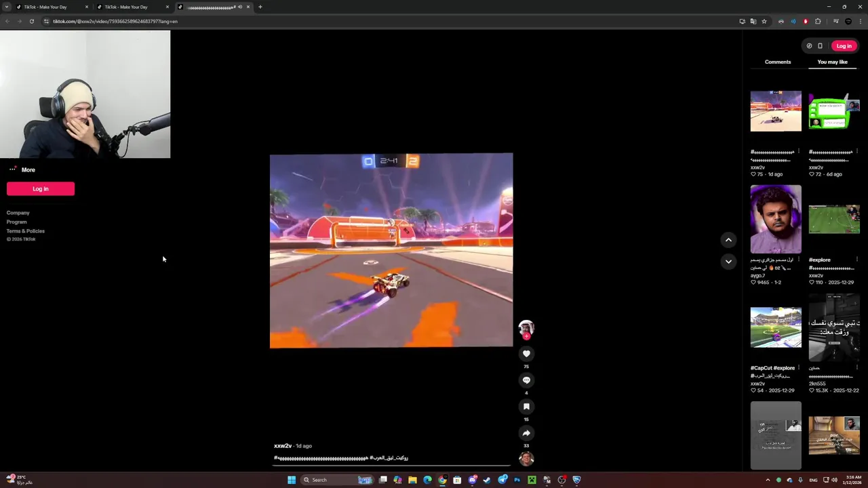The width and height of the screenshot is (868, 488).
Task: Show hidden system tray icons
Action: pos(768,480)
